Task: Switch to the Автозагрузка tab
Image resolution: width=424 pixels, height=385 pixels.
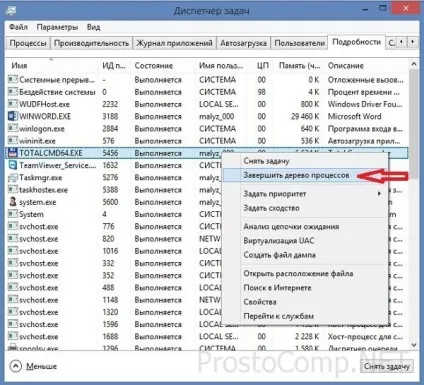Action: click(x=243, y=43)
